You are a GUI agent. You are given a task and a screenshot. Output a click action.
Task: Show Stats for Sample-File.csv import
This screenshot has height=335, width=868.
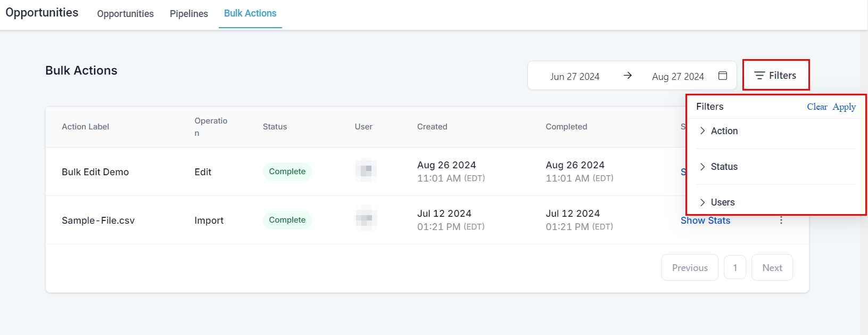705,220
